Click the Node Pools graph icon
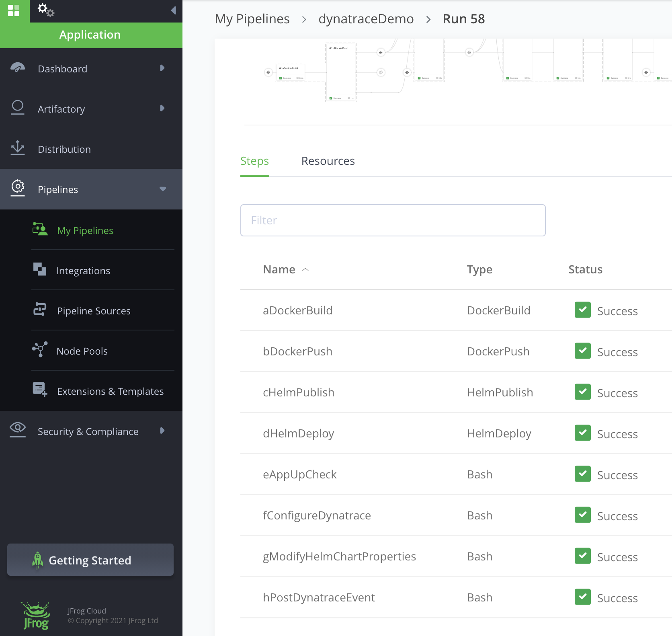672x636 pixels. (40, 349)
